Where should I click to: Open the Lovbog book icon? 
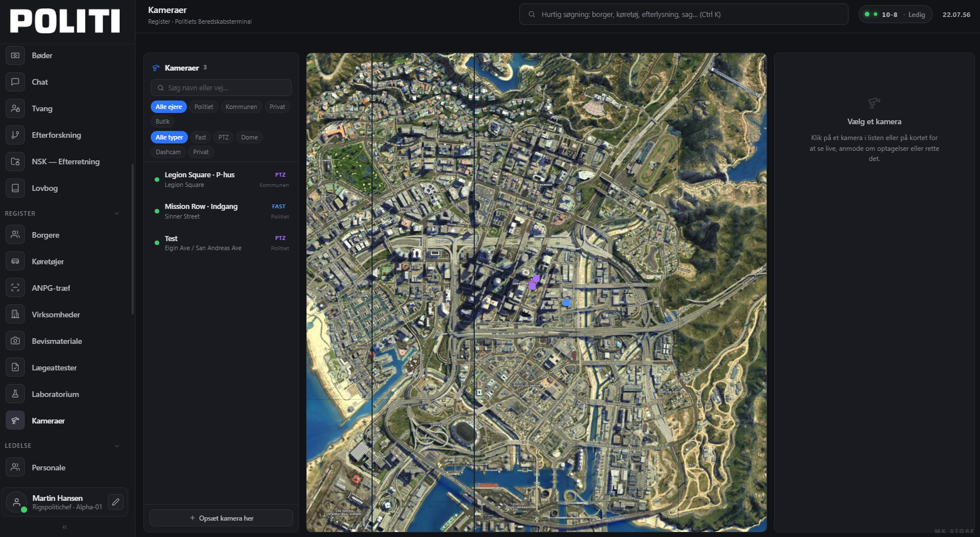[15, 188]
